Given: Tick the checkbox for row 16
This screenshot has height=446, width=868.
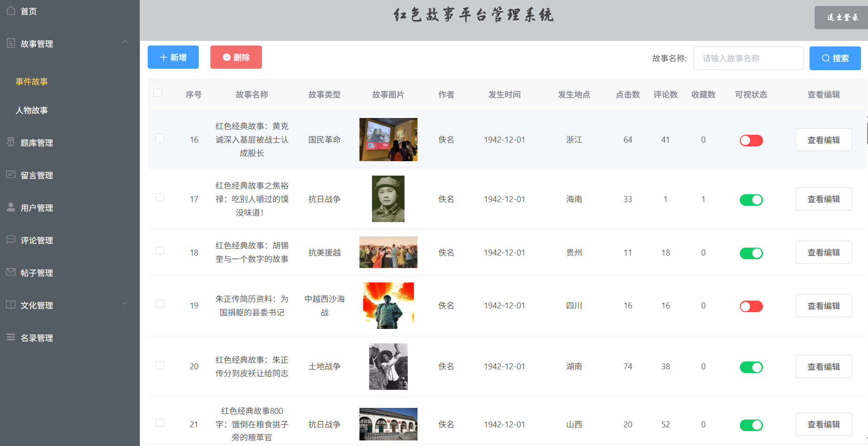Looking at the screenshot, I should coord(160,138).
